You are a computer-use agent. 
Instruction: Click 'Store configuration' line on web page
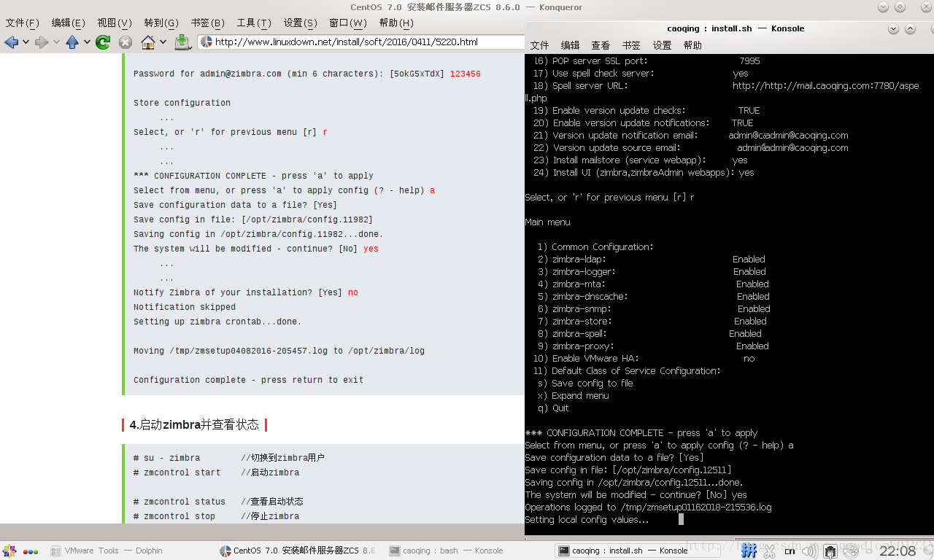182,103
